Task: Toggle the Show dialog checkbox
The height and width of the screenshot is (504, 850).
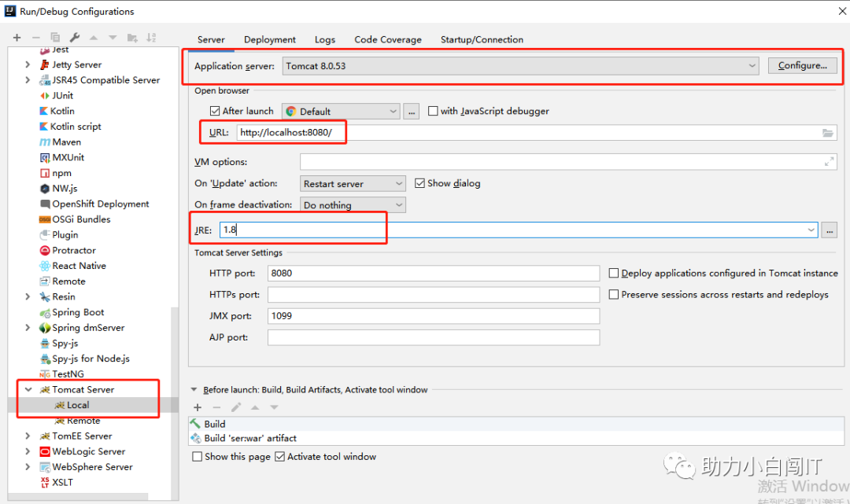Action: point(419,183)
